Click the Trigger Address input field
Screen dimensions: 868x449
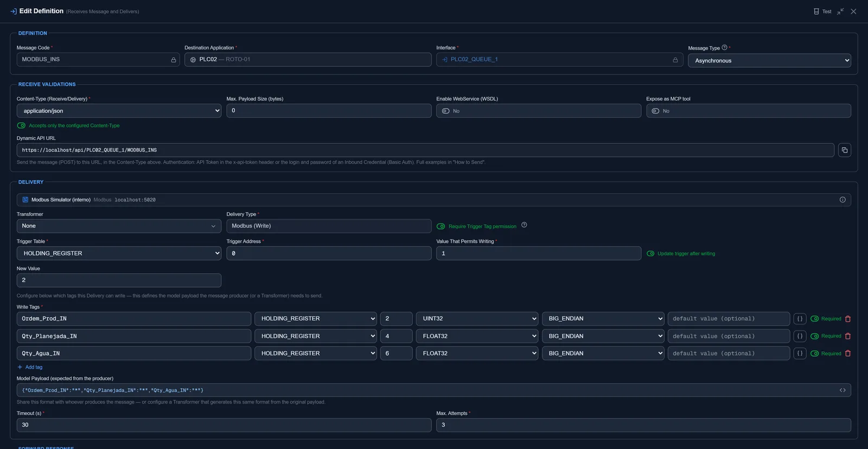click(329, 254)
